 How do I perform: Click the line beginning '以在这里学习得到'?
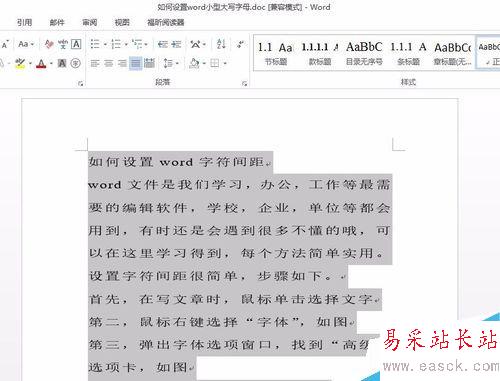(236, 254)
